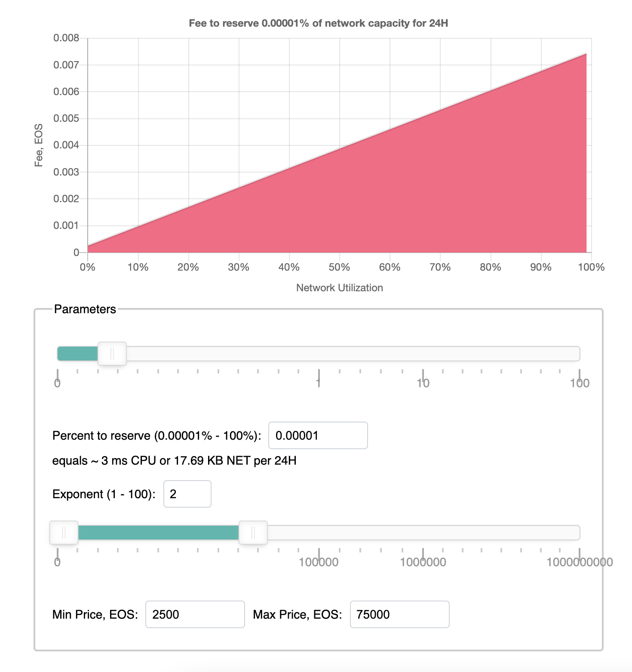Click the 50% label on the Network Utilization axis

(339, 267)
